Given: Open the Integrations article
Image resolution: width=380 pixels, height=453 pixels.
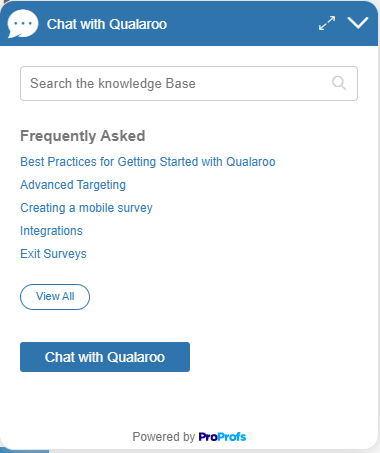Looking at the screenshot, I should click(51, 231).
